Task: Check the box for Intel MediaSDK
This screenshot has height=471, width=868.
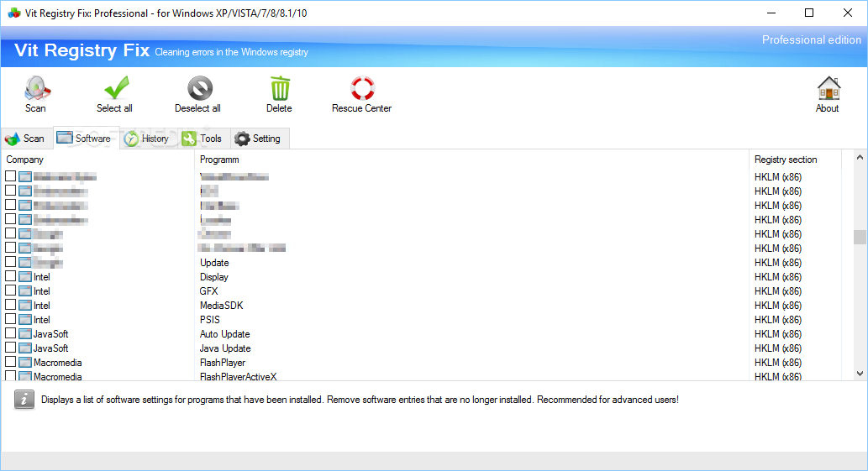Action: click(11, 305)
